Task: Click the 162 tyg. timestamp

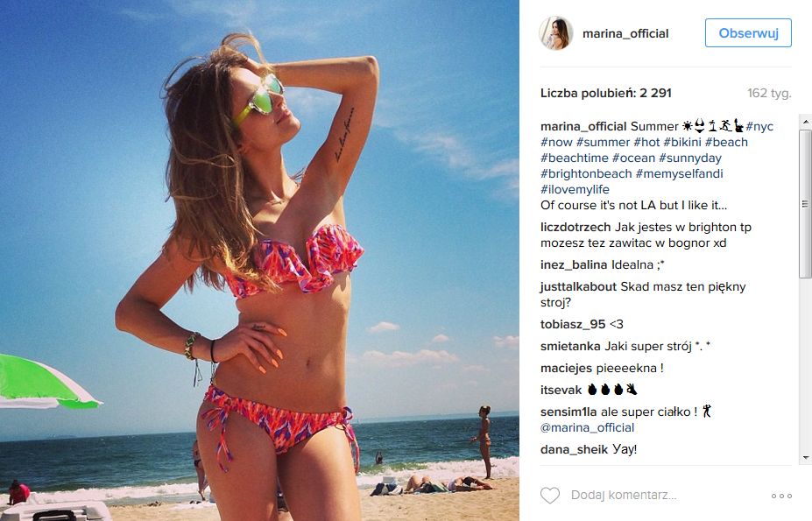Action: (769, 93)
